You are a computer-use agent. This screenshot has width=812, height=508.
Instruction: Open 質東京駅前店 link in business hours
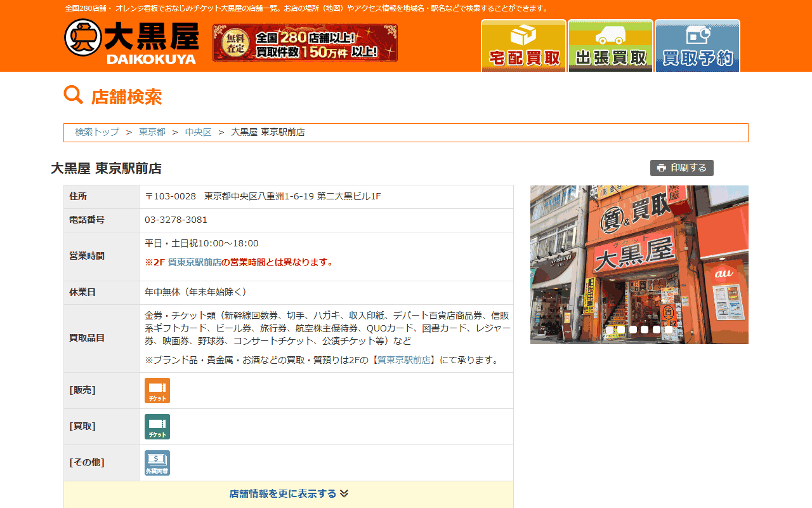(x=194, y=262)
